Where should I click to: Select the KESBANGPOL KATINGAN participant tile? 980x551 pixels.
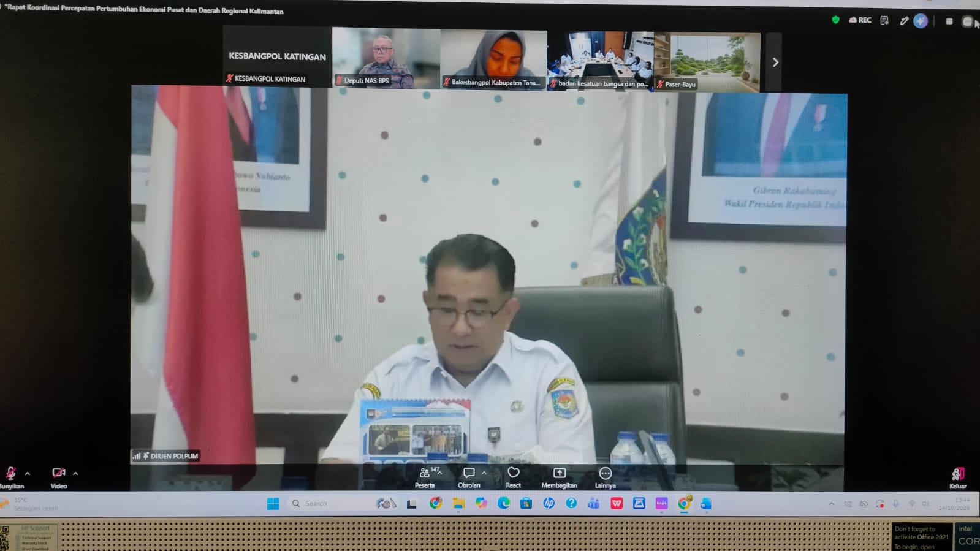(x=277, y=56)
